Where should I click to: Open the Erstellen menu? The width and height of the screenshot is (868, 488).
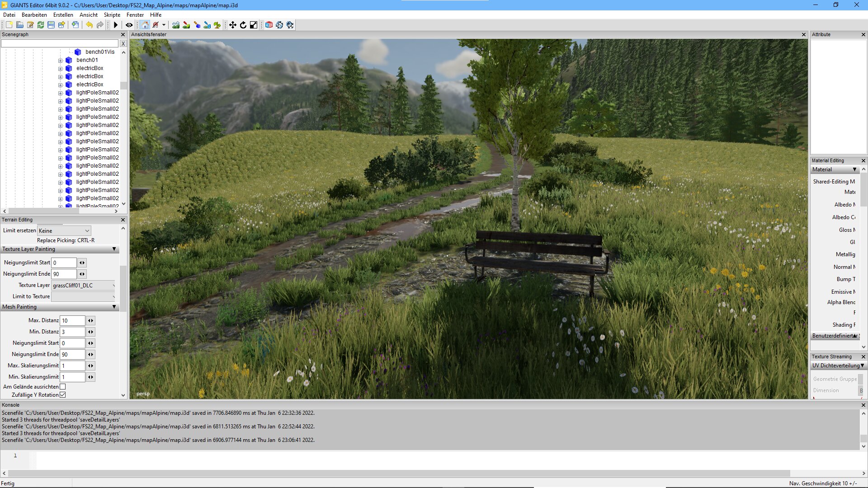click(63, 15)
